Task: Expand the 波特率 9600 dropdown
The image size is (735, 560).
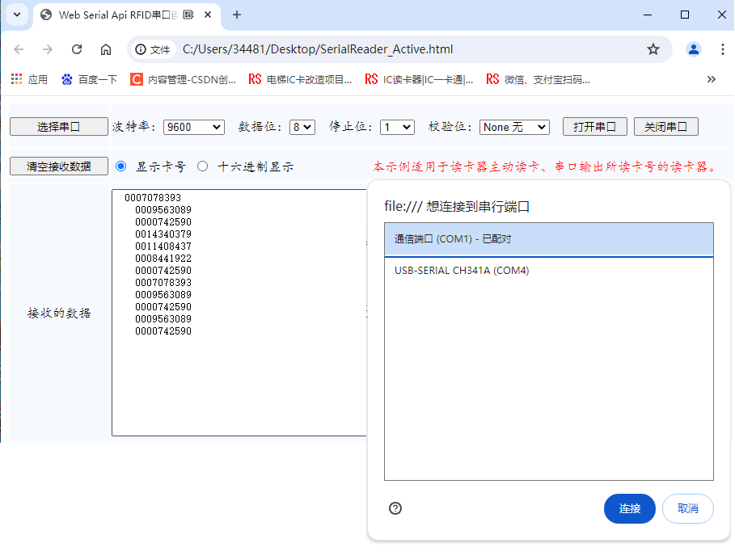Action: click(193, 127)
